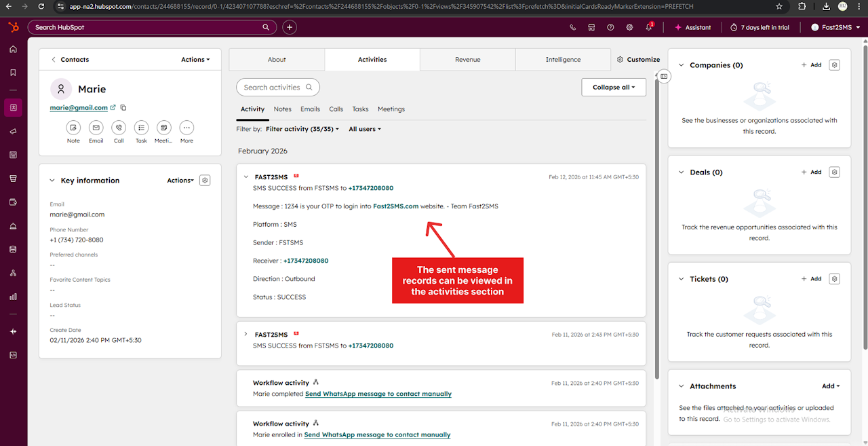
Task: Click the Note icon under Marie
Action: (73, 128)
